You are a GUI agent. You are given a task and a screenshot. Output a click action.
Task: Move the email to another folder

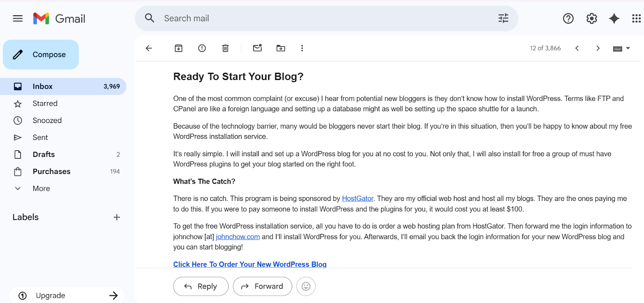point(281,48)
